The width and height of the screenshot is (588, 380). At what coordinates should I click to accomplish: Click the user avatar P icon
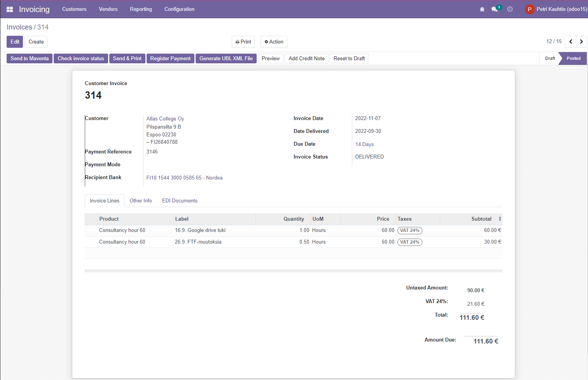529,9
